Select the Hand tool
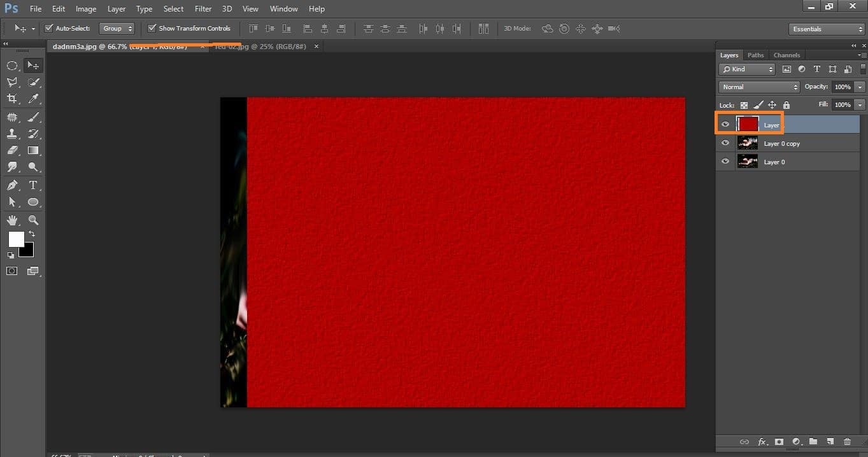The height and width of the screenshot is (457, 868). coord(12,220)
